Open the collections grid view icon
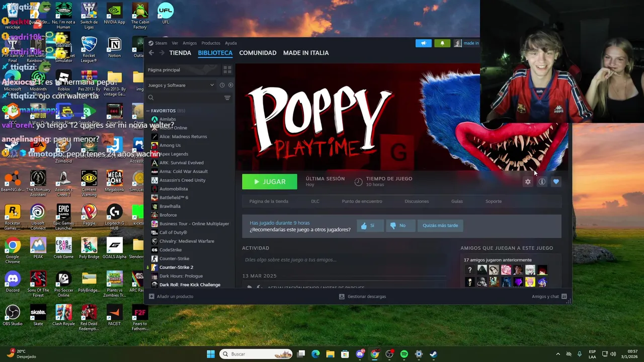This screenshot has width=644, height=362. 227,70
